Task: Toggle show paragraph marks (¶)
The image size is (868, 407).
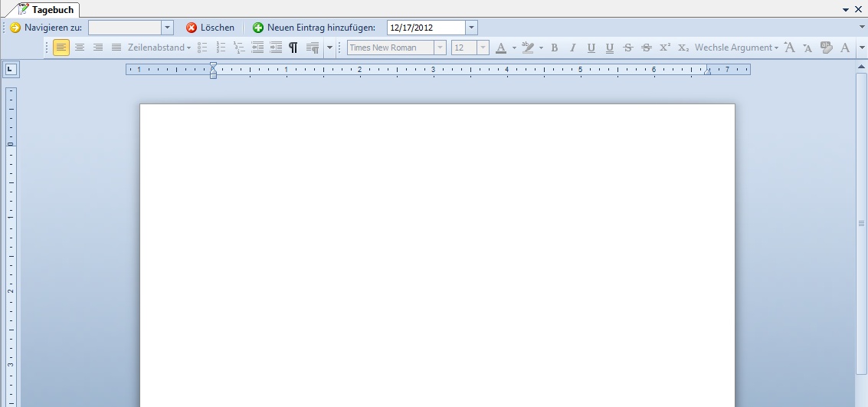Action: coord(293,48)
